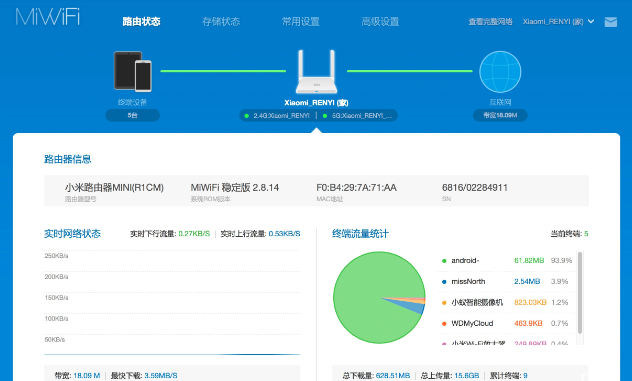
Task: Click ROM version MiWiFi 稳定版 2.8.14
Action: [x=235, y=187]
